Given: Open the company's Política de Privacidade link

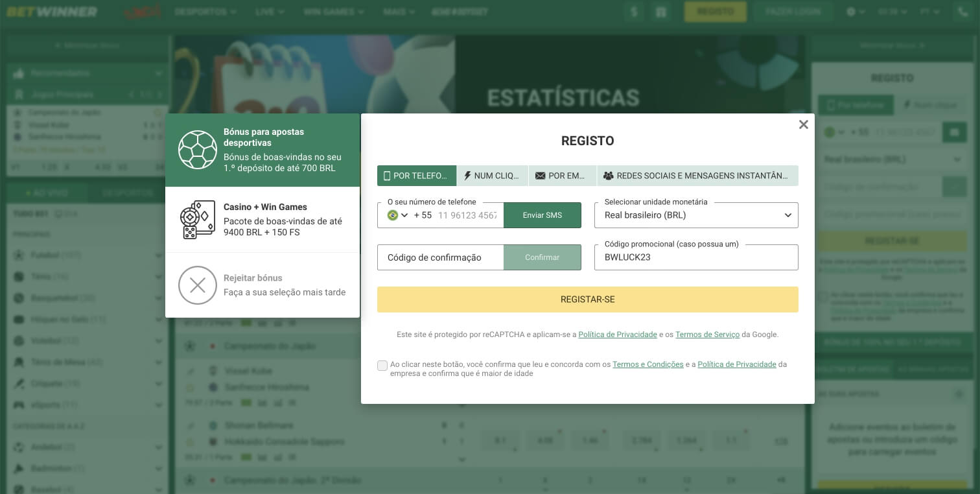Looking at the screenshot, I should pyautogui.click(x=737, y=364).
